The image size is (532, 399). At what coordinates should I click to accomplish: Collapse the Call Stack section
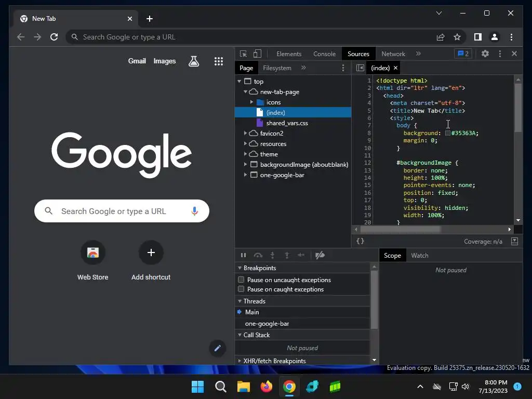[240, 335]
